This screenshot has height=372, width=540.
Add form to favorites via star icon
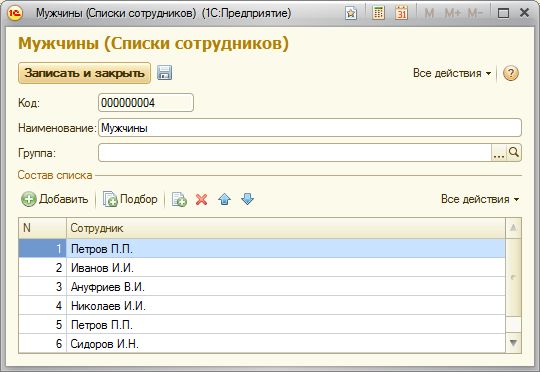point(351,13)
